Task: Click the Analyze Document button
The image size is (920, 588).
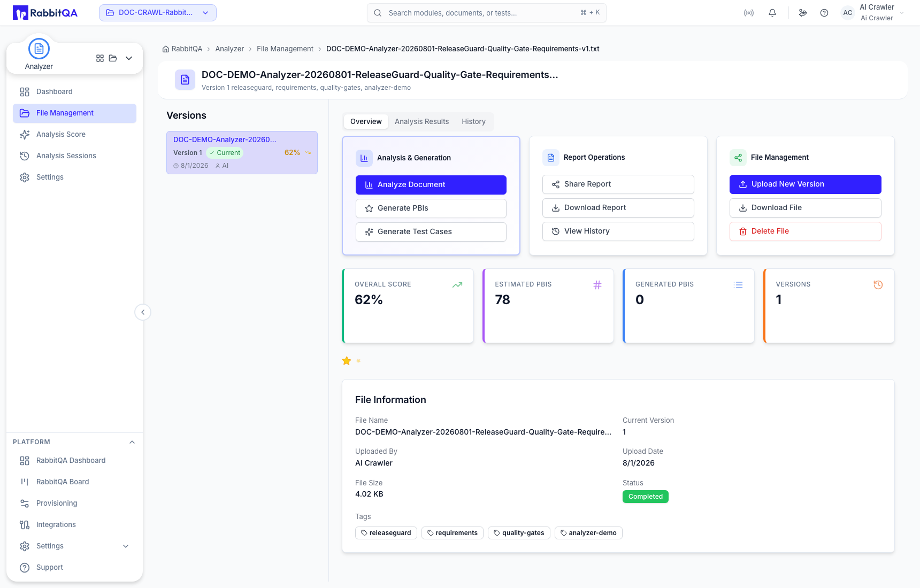Action: tap(431, 185)
